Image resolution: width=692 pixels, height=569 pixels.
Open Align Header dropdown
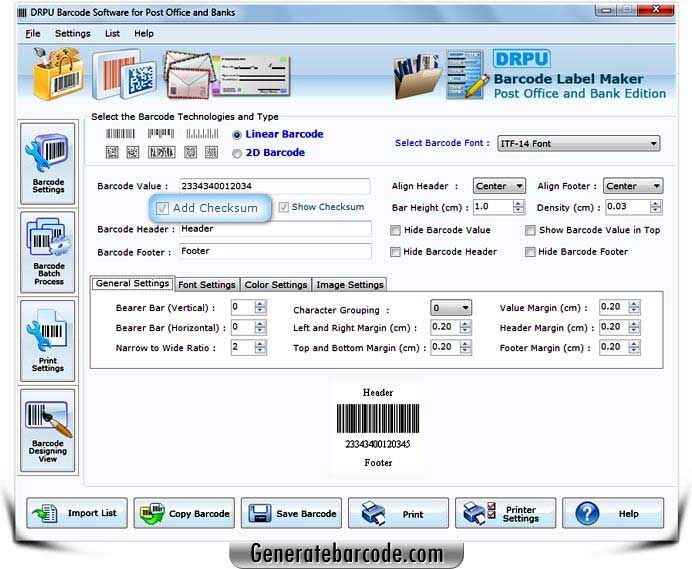pos(499,186)
